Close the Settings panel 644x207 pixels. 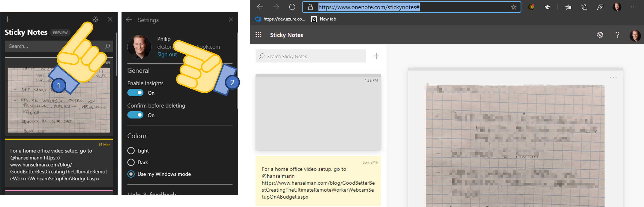(231, 19)
